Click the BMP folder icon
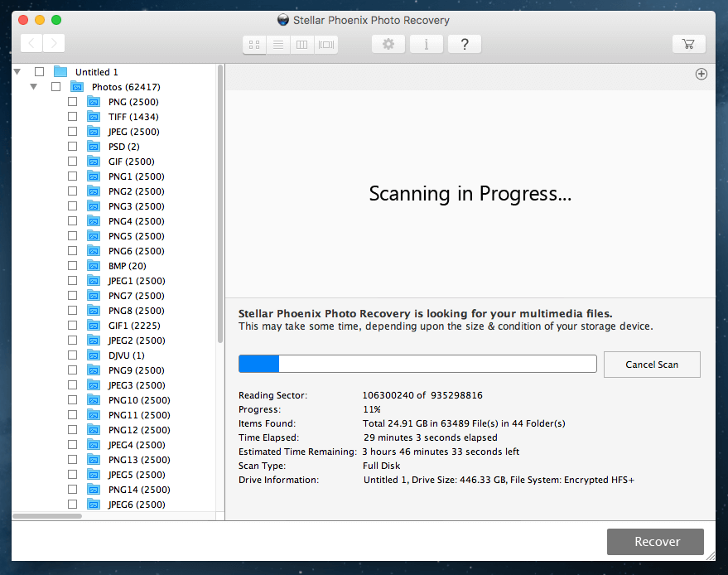Screen dimensions: 728x575 pos(94,266)
